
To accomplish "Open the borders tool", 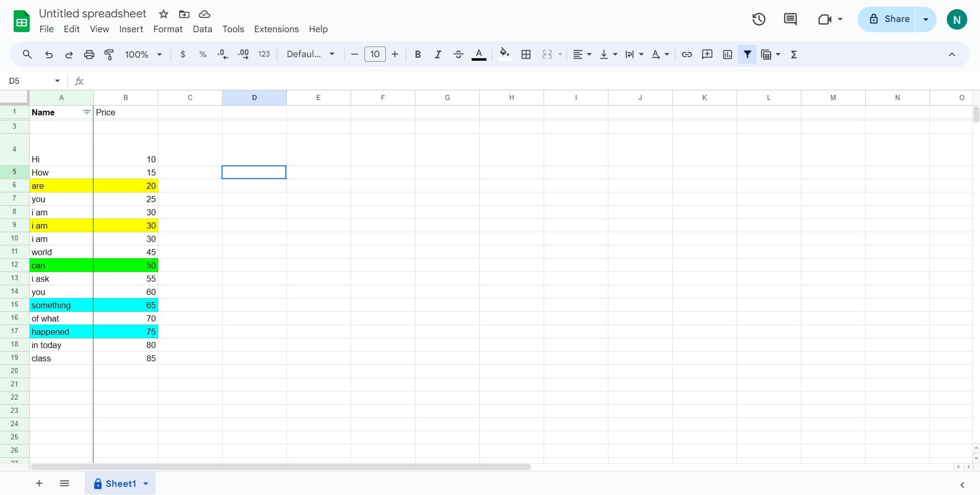I will (526, 55).
